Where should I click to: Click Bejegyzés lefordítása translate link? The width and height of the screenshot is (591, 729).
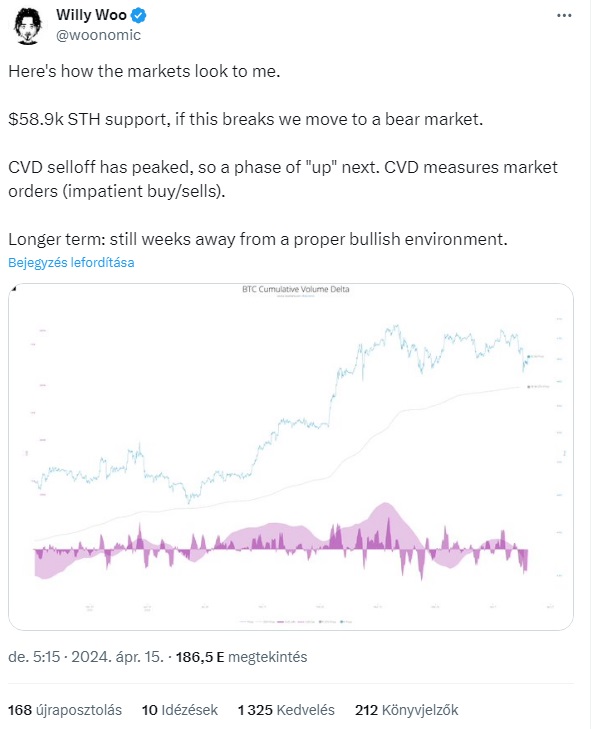point(71,263)
